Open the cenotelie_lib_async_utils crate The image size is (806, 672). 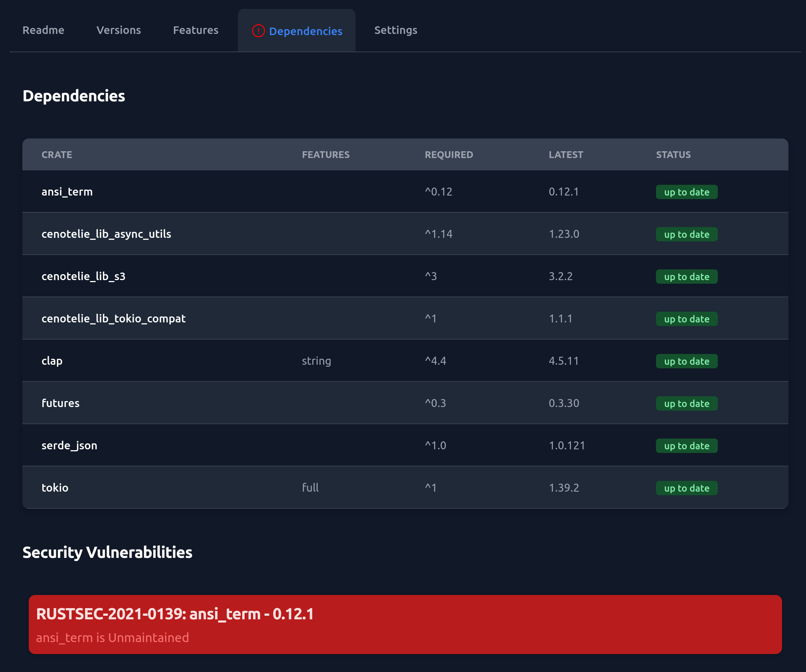click(x=106, y=234)
